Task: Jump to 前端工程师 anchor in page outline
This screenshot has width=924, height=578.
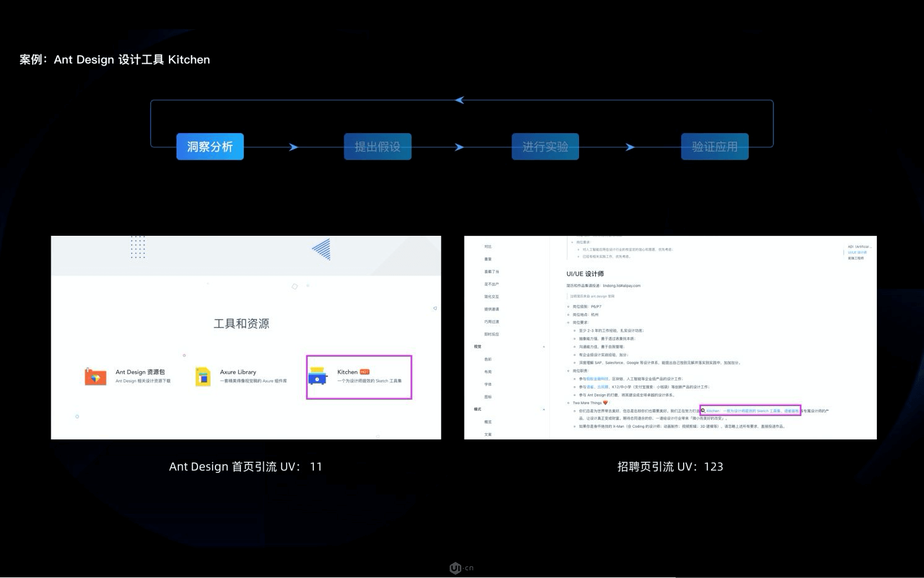Action: (x=855, y=258)
